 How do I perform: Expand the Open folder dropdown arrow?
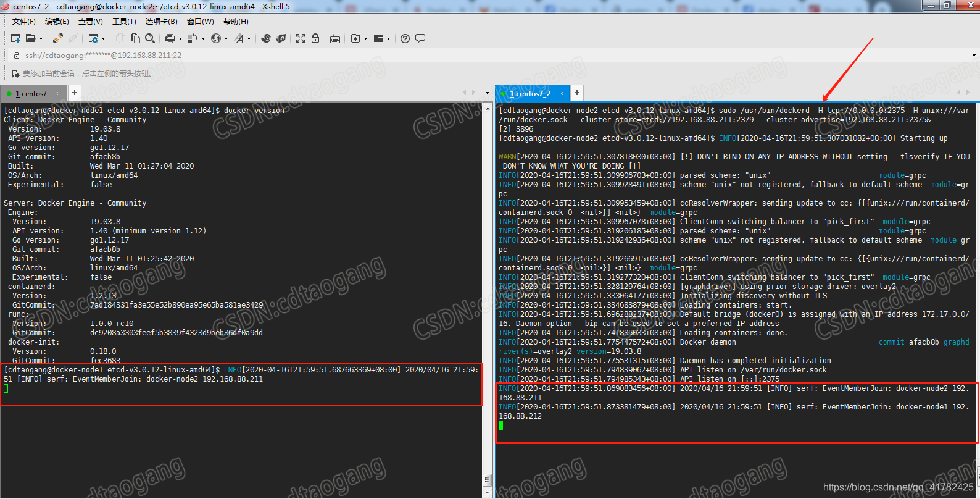pyautogui.click(x=41, y=38)
